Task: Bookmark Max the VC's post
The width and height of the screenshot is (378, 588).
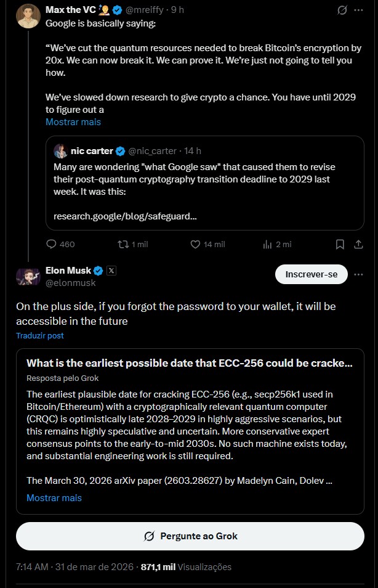Action: tap(340, 244)
